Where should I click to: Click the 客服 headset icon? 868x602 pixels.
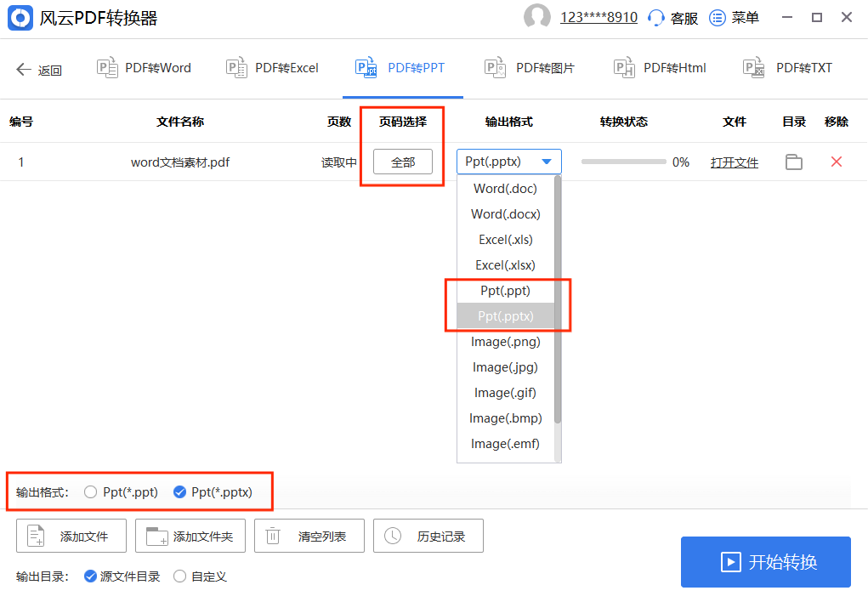pyautogui.click(x=656, y=18)
